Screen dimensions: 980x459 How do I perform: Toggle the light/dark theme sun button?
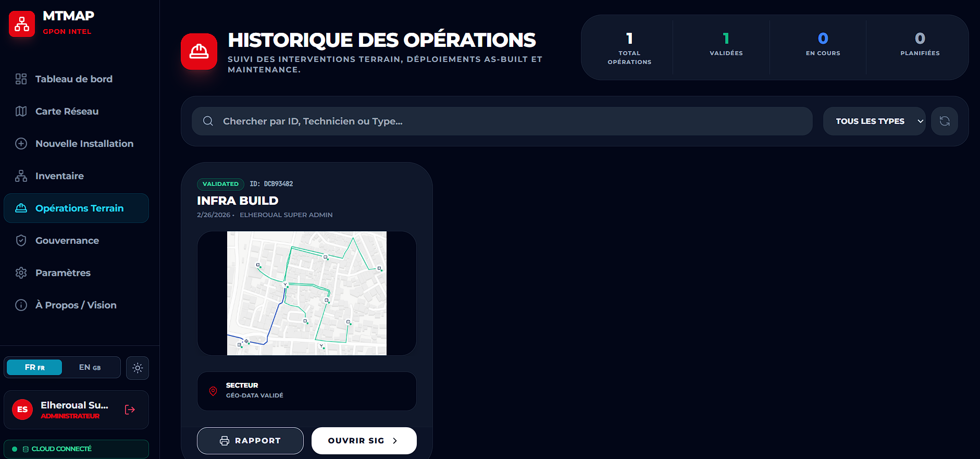click(x=138, y=368)
